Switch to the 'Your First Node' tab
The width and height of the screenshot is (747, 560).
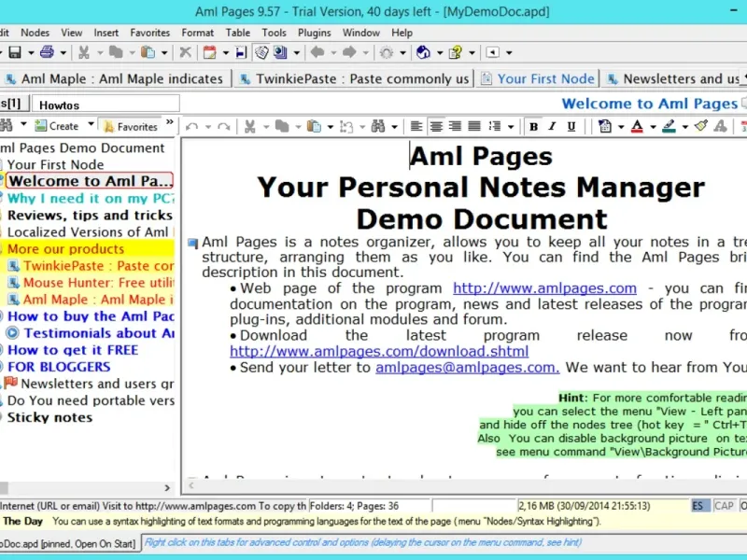(538, 78)
